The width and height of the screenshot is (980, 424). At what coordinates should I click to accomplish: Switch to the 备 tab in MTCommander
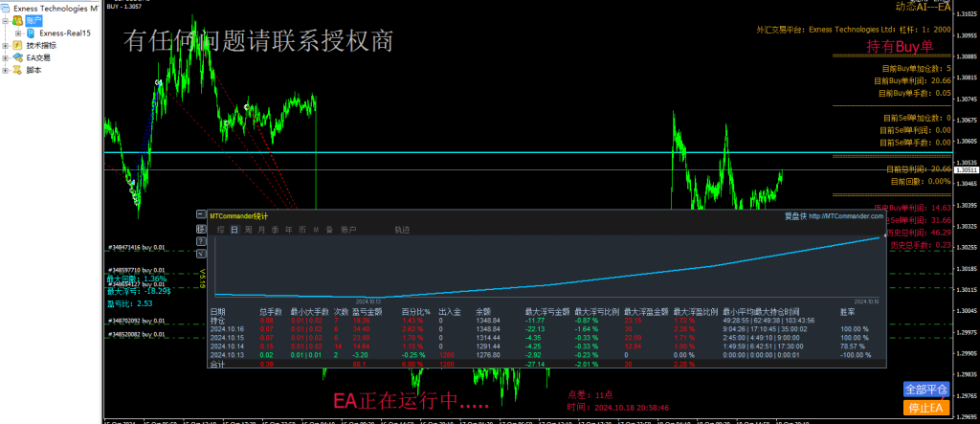[x=329, y=230]
